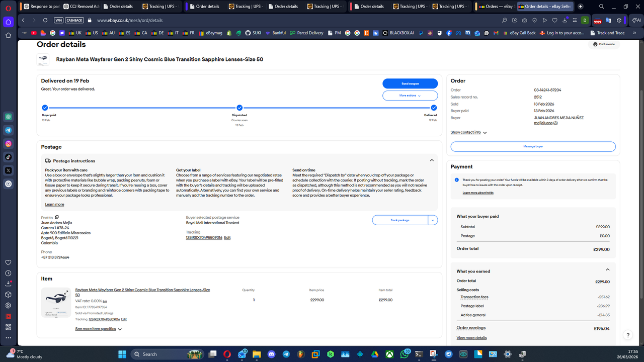
Task: Open the Track and Trace bookmark
Action: pyautogui.click(x=607, y=33)
